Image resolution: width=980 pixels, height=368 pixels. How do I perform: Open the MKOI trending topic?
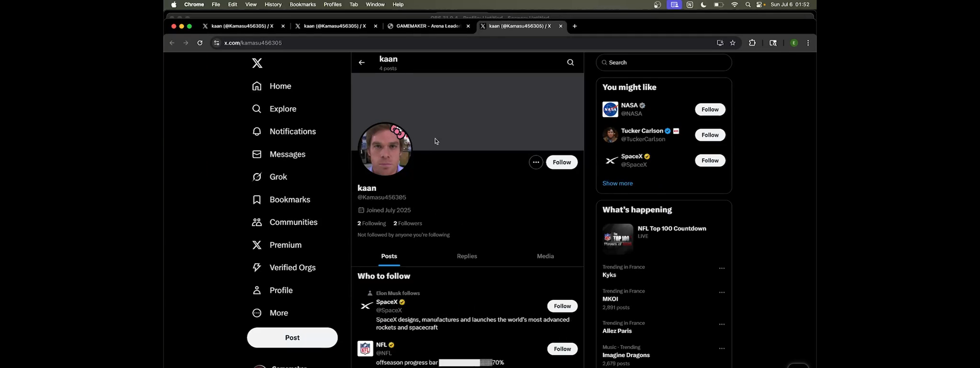tap(664, 299)
